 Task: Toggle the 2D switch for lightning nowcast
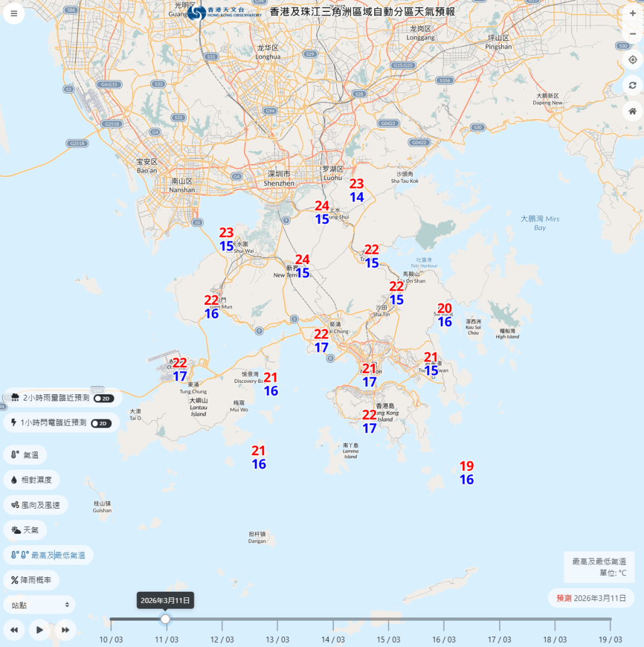pyautogui.click(x=102, y=423)
